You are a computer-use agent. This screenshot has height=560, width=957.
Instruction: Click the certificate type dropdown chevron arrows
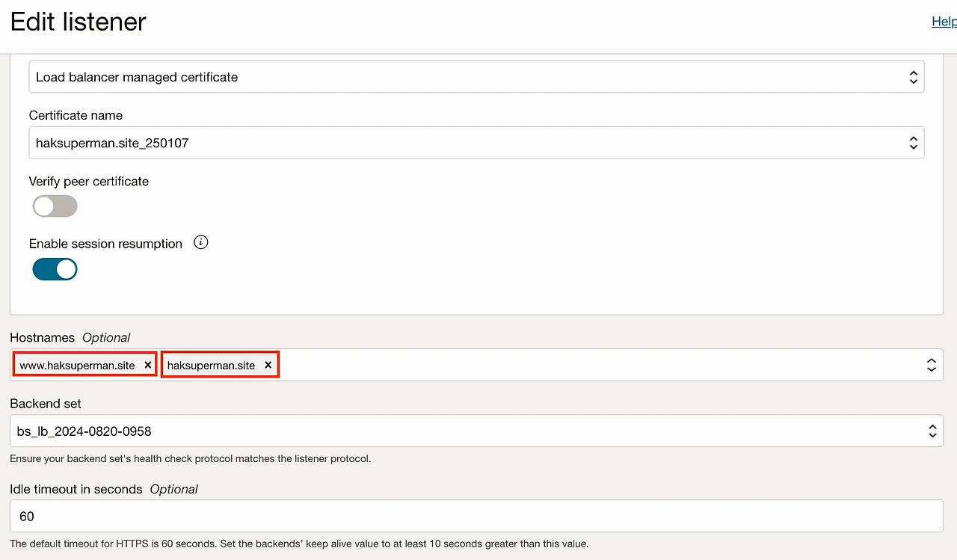[x=913, y=77]
